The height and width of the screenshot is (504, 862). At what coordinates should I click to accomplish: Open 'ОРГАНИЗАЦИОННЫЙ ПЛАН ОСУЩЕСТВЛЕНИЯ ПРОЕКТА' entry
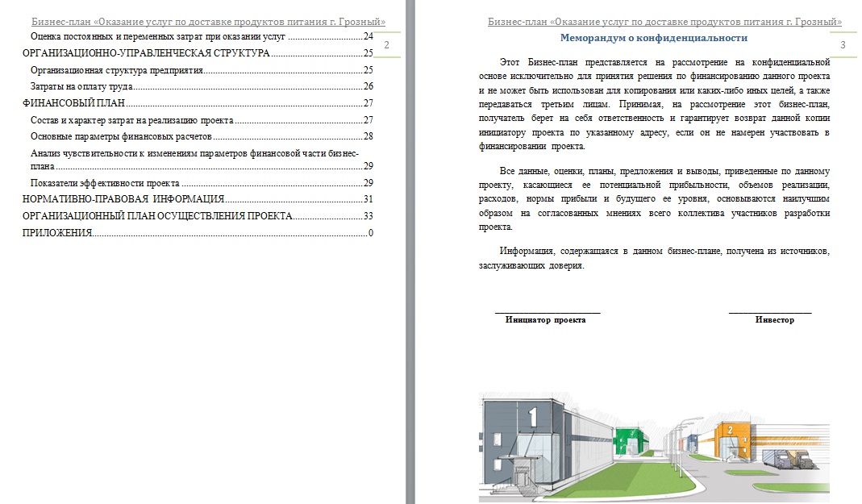198,216
